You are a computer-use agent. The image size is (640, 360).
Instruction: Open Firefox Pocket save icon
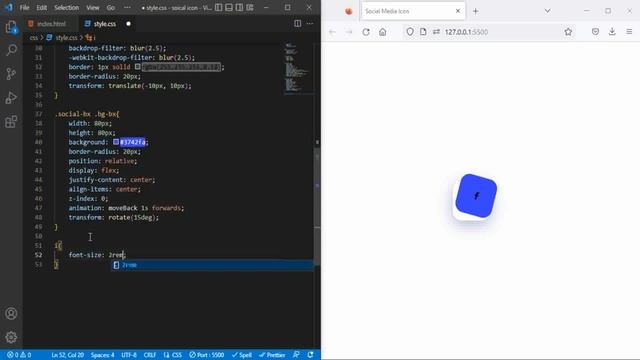(x=596, y=32)
